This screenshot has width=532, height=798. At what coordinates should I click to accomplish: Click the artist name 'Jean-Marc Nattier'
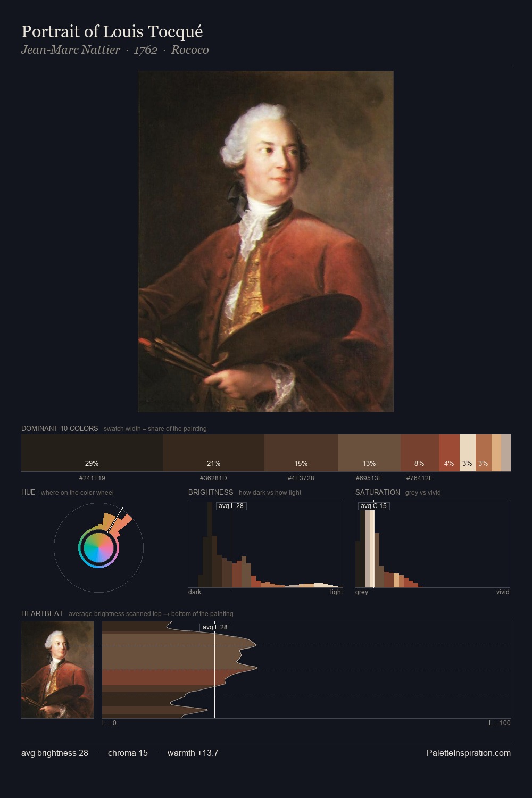click(71, 50)
